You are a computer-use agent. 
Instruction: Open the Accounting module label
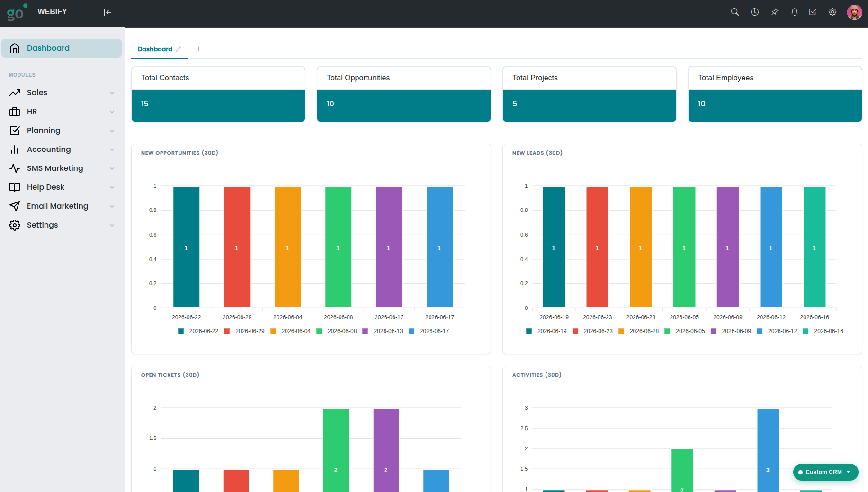(x=49, y=149)
